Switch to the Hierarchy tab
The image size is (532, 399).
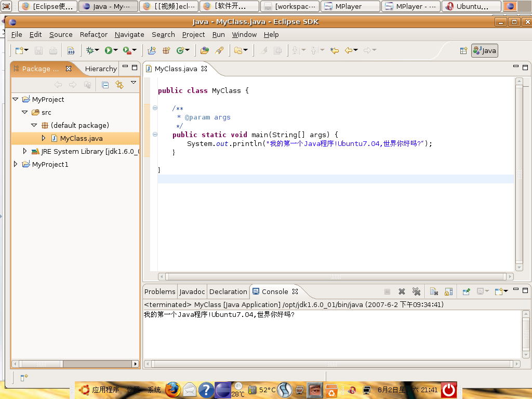(x=101, y=69)
